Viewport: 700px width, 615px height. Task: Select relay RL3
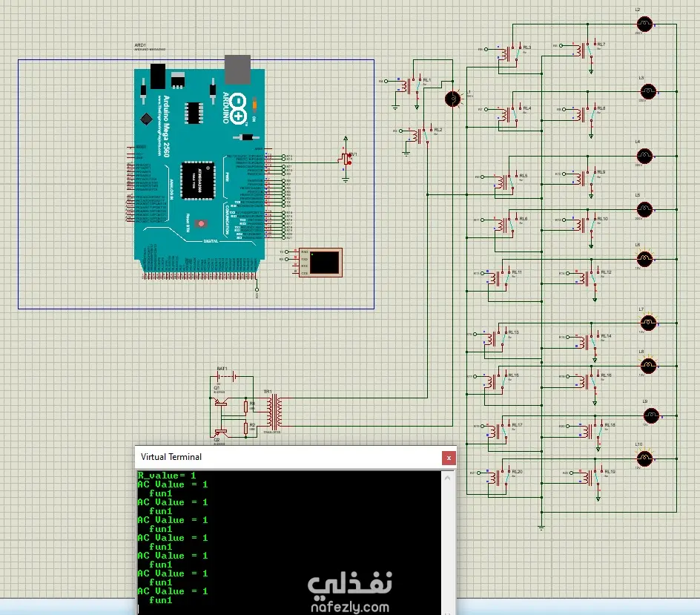pyautogui.click(x=510, y=53)
